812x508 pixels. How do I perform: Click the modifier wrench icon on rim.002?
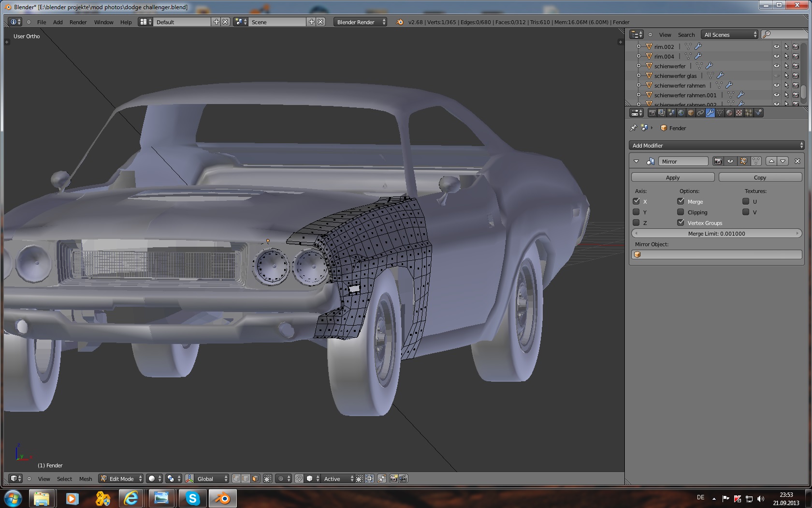(698, 46)
